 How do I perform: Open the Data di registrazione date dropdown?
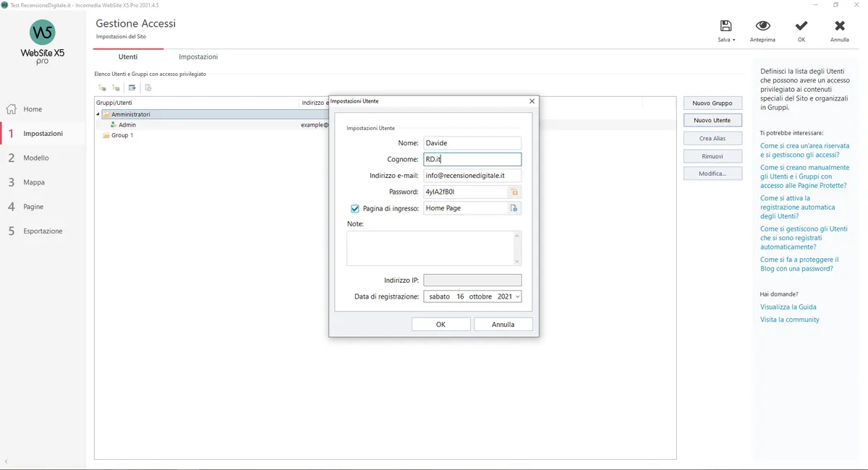(517, 296)
